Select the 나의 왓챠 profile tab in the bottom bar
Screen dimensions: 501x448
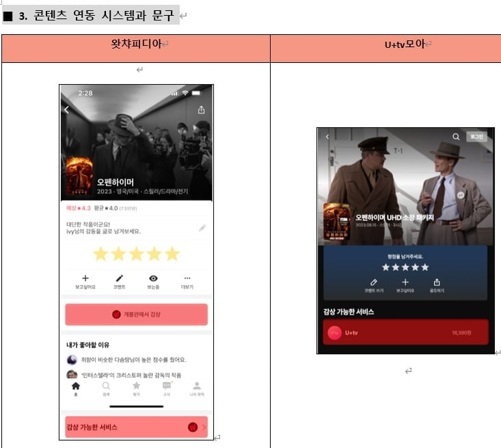[197, 389]
